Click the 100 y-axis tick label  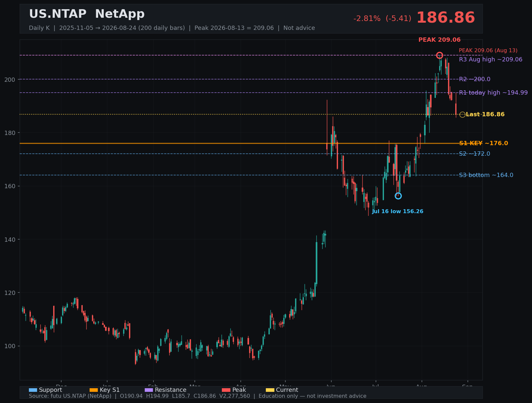point(10,346)
